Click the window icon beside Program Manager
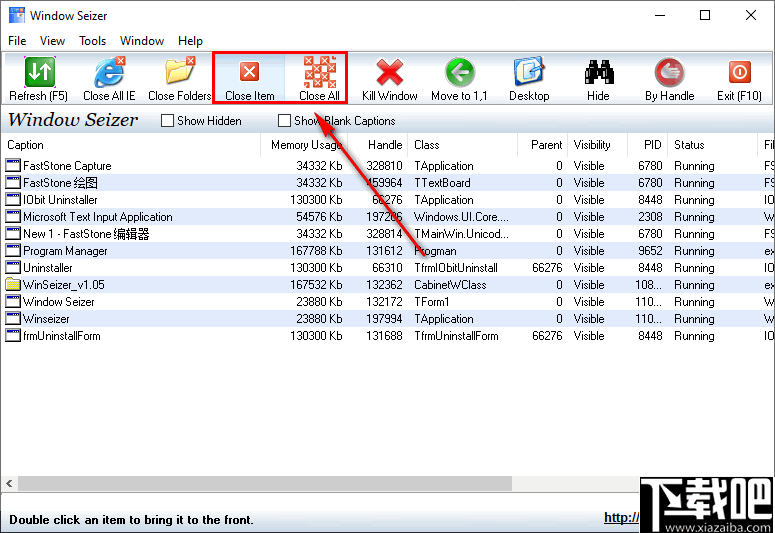775x533 pixels. click(13, 250)
